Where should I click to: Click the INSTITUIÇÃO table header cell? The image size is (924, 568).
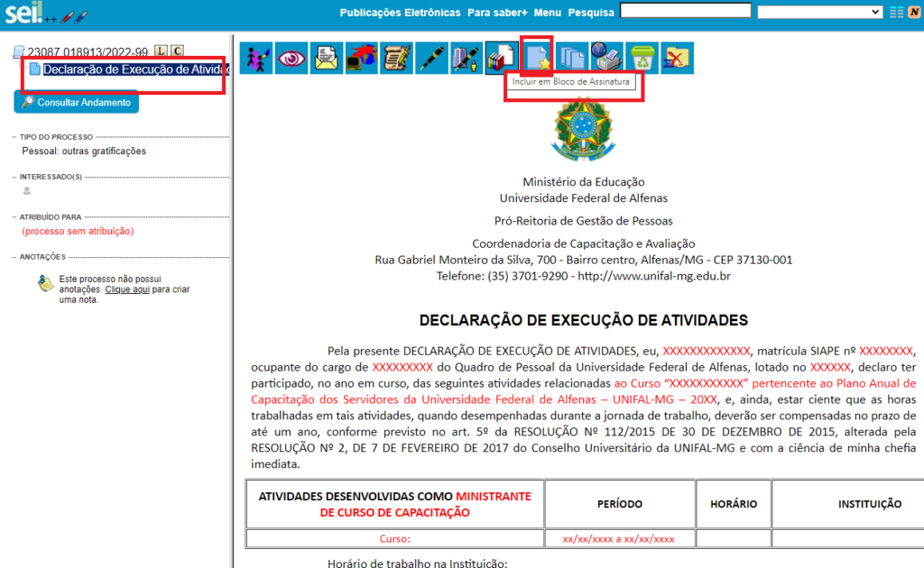coord(848,504)
